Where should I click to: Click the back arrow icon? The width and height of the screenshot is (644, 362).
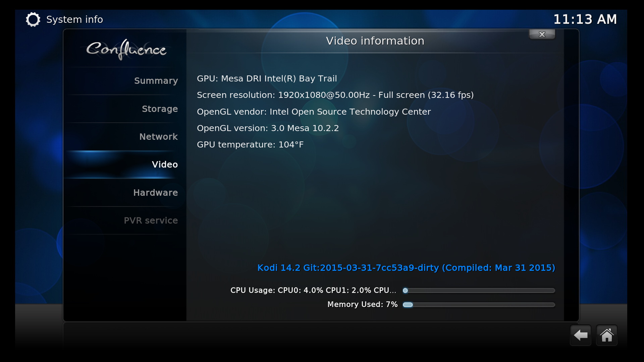point(581,335)
